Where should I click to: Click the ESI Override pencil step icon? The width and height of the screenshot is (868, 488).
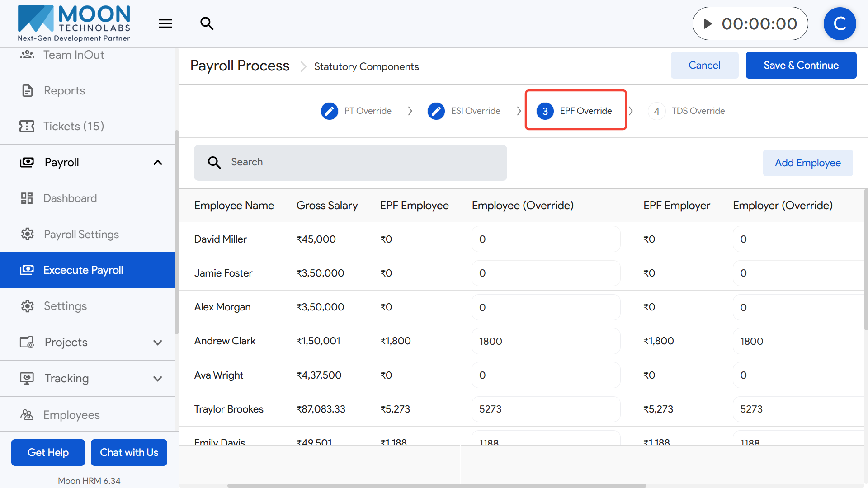436,111
